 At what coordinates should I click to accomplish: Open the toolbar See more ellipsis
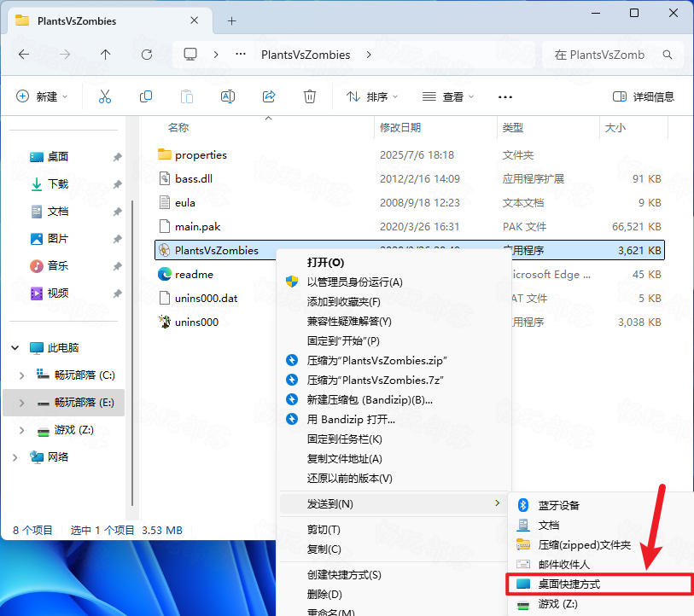(505, 97)
